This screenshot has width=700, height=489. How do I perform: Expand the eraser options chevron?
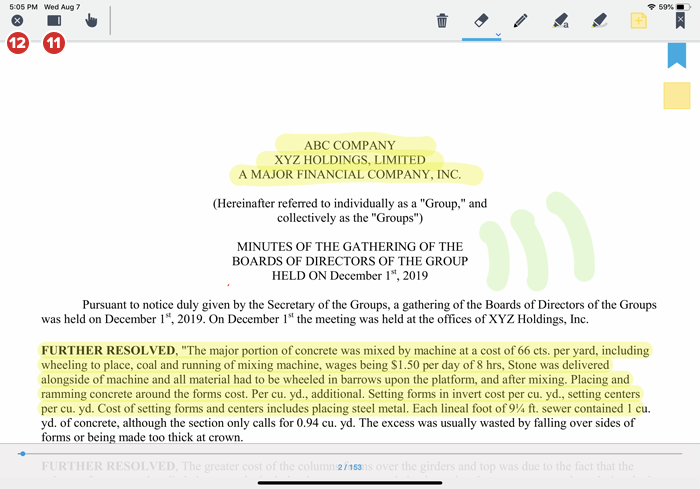[498, 35]
